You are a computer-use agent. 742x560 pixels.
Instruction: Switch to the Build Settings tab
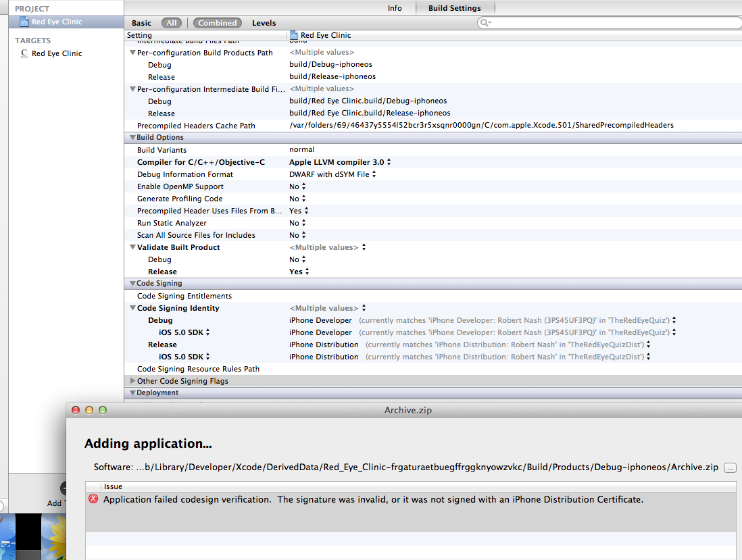[454, 8]
